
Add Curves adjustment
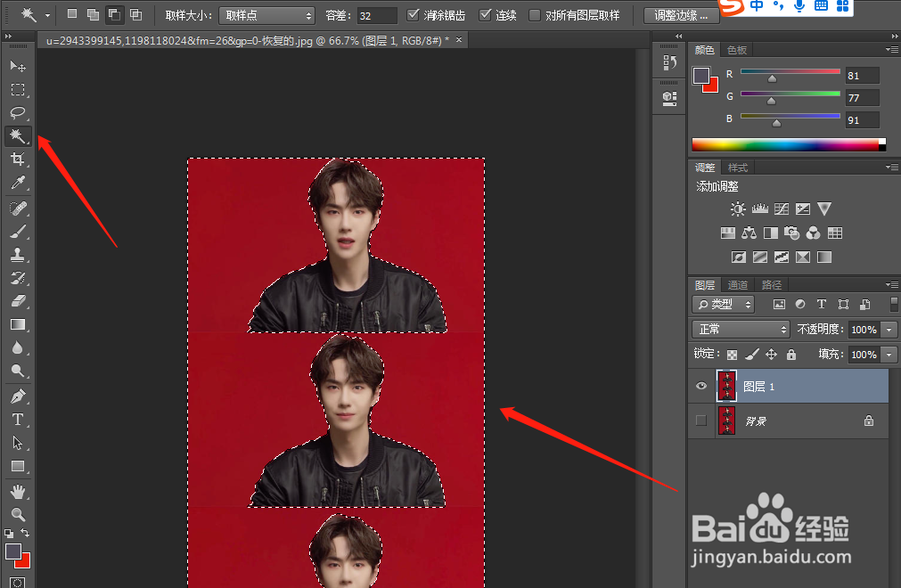(x=782, y=208)
